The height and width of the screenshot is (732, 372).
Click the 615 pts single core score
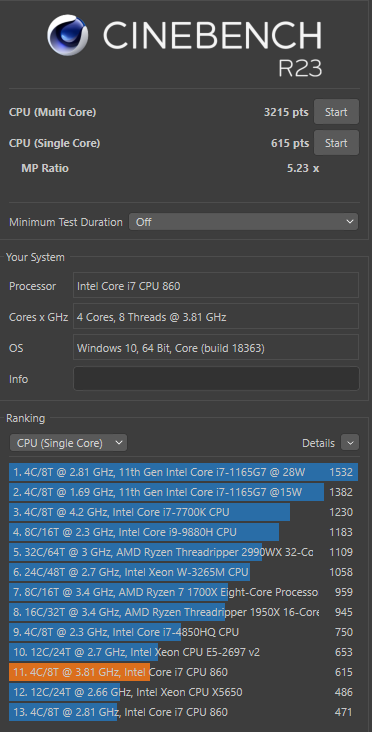tap(289, 143)
